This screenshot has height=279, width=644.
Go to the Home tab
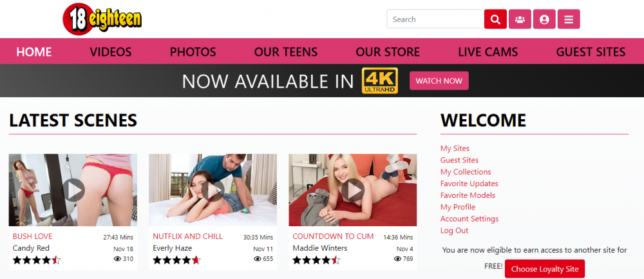[x=33, y=52]
